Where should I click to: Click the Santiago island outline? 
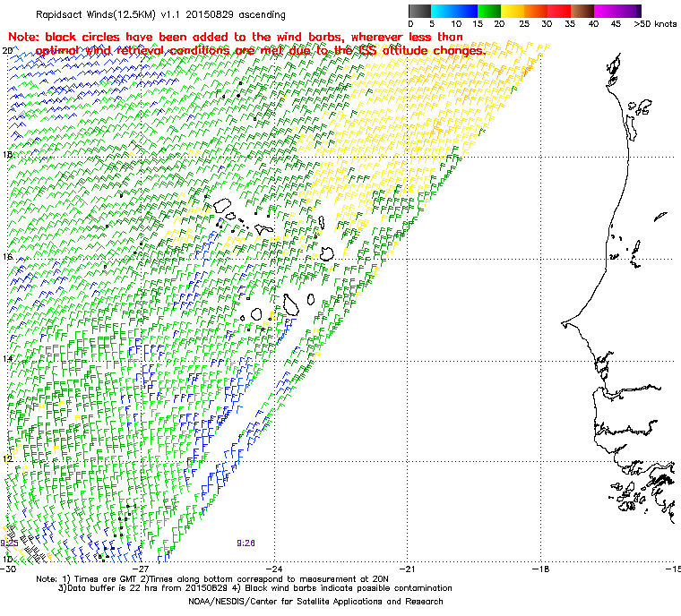point(291,304)
